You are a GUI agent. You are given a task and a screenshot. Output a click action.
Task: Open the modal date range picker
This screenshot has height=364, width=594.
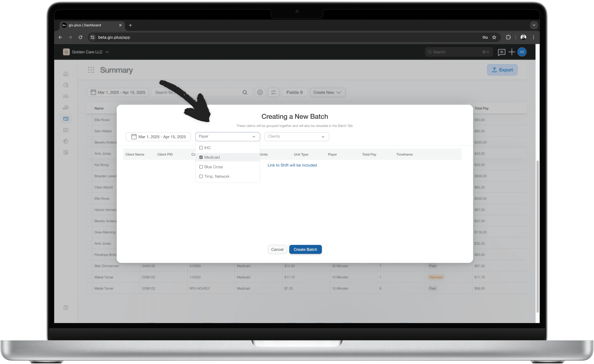click(158, 137)
